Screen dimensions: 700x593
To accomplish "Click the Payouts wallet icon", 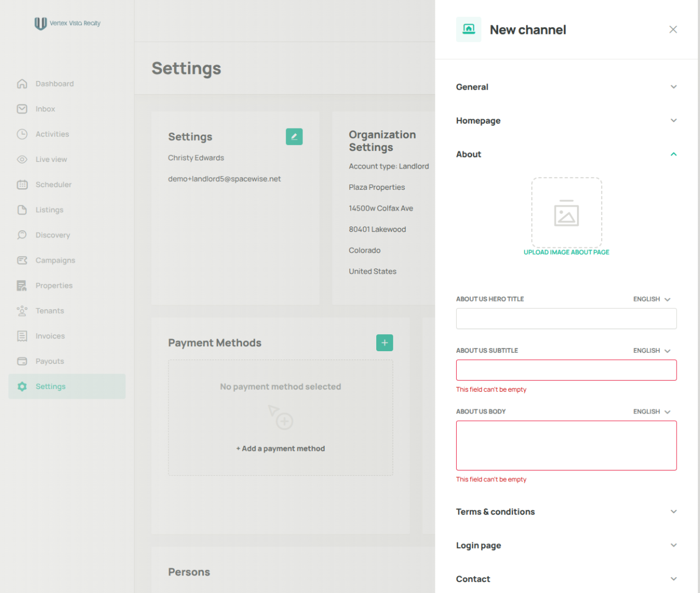I will pyautogui.click(x=22, y=361).
